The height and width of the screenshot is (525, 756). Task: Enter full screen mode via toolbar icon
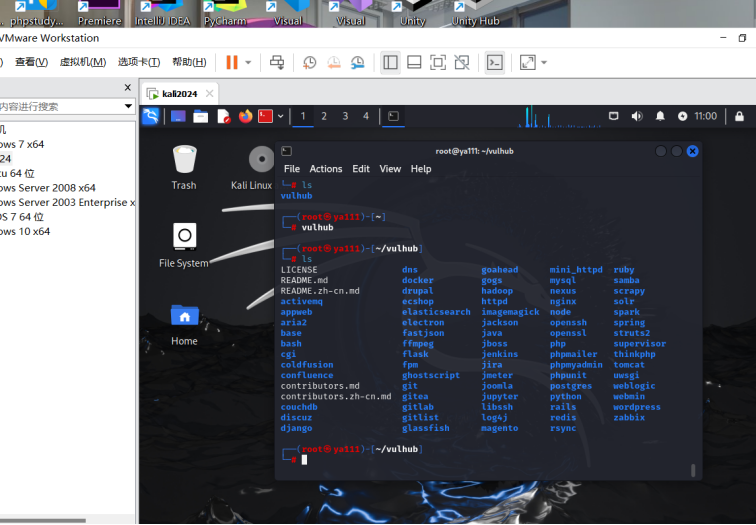438,62
